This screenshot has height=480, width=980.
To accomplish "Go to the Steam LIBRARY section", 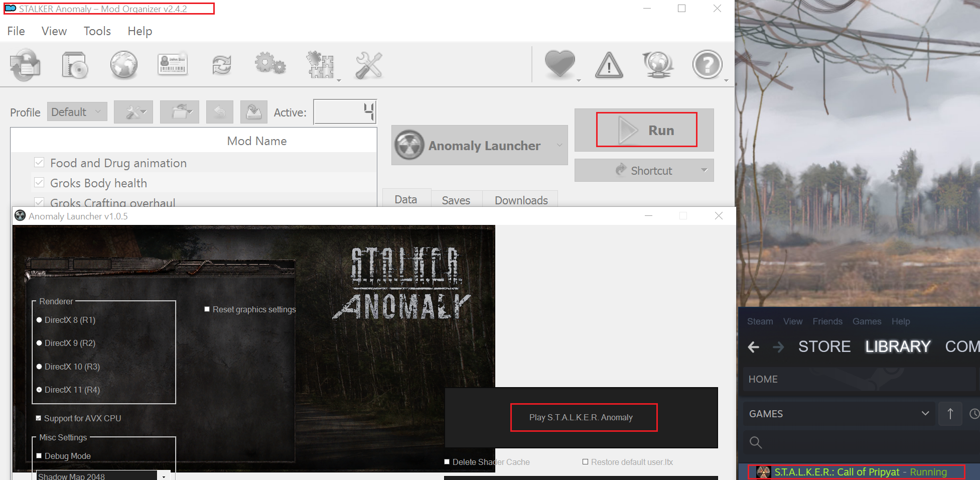I will tap(898, 346).
